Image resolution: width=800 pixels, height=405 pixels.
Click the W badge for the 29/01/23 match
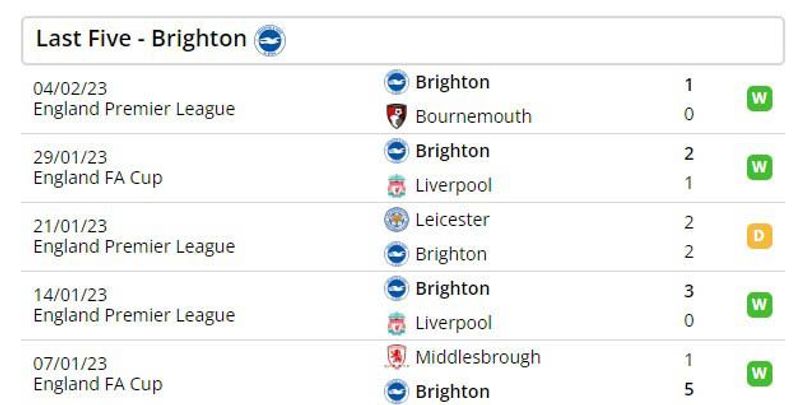pyautogui.click(x=760, y=167)
